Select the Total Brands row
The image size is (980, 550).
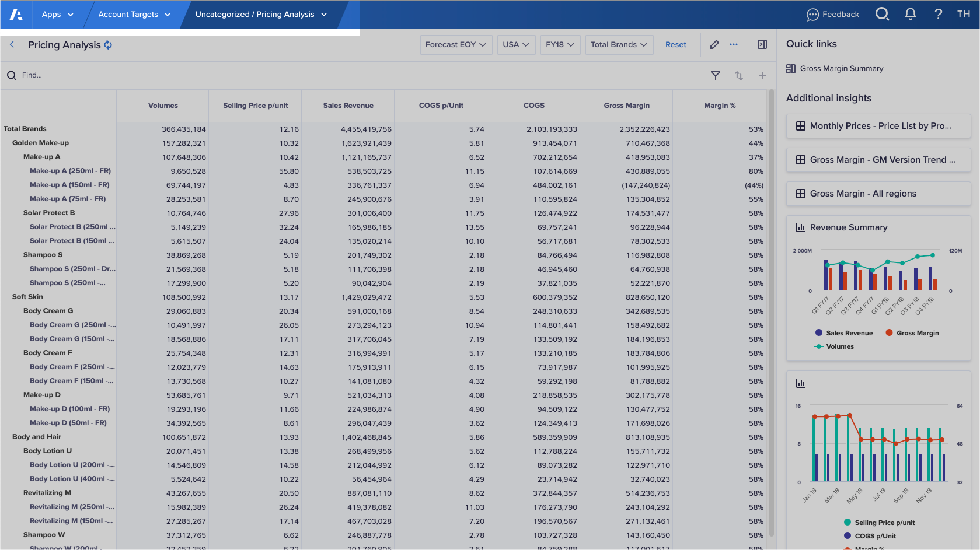(383, 129)
